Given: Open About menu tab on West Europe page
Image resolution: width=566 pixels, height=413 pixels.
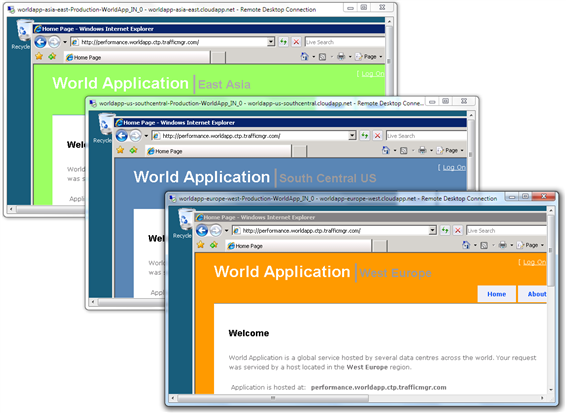Looking at the screenshot, I should (x=533, y=294).
